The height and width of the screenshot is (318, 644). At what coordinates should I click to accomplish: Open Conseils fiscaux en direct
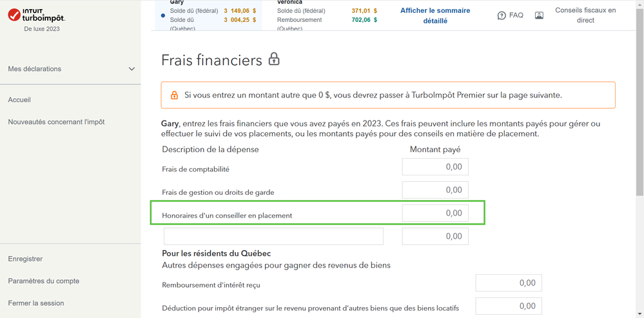[x=585, y=15]
